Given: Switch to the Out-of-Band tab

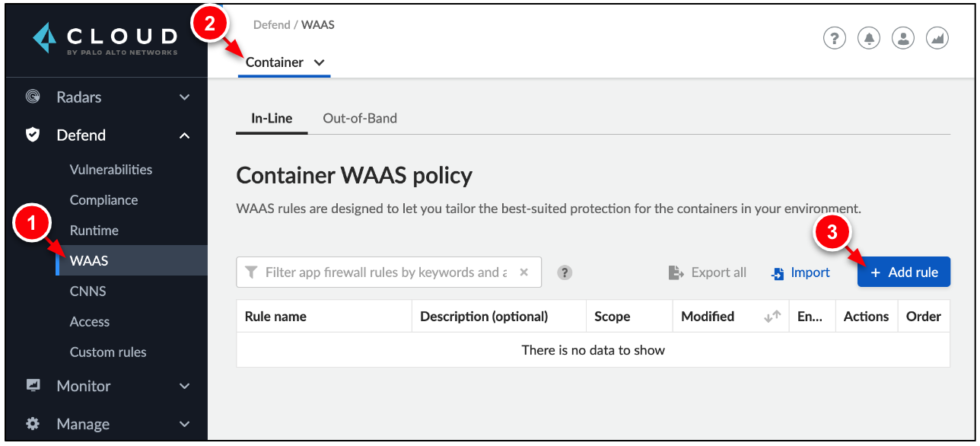Looking at the screenshot, I should pyautogui.click(x=359, y=118).
